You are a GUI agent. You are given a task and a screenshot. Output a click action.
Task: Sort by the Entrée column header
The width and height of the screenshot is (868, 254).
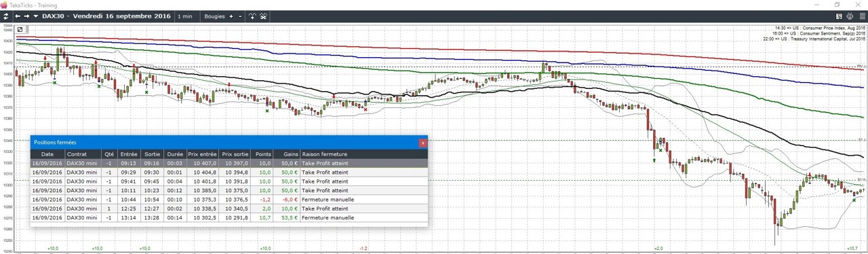click(x=129, y=154)
